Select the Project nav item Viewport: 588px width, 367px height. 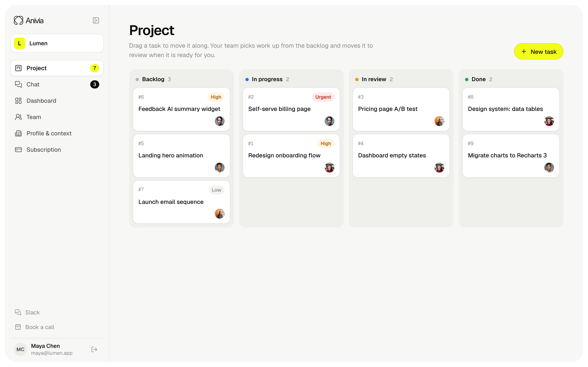pos(57,68)
